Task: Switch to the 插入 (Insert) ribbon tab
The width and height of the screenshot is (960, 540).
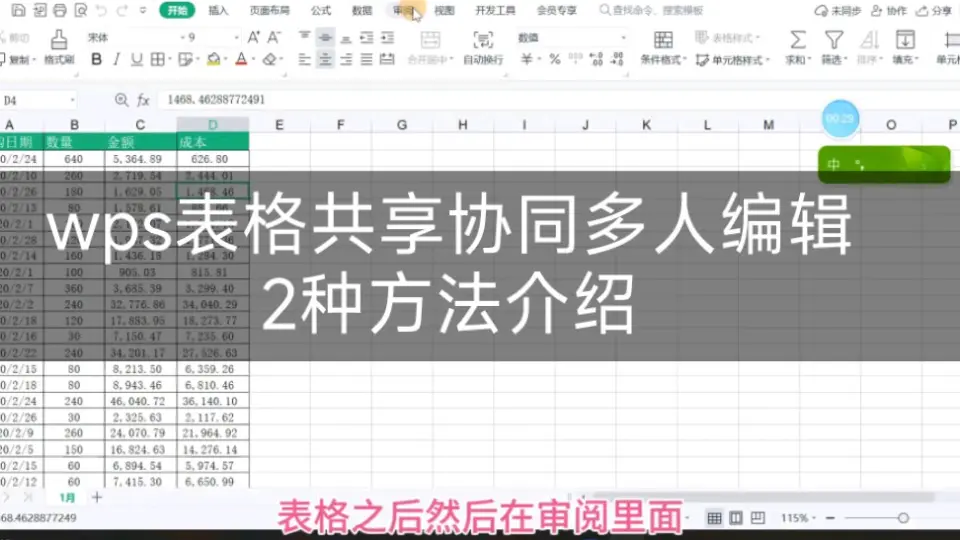Action: [218, 11]
